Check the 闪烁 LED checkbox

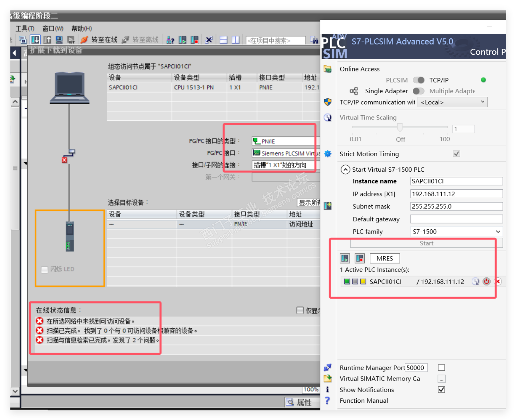click(45, 269)
